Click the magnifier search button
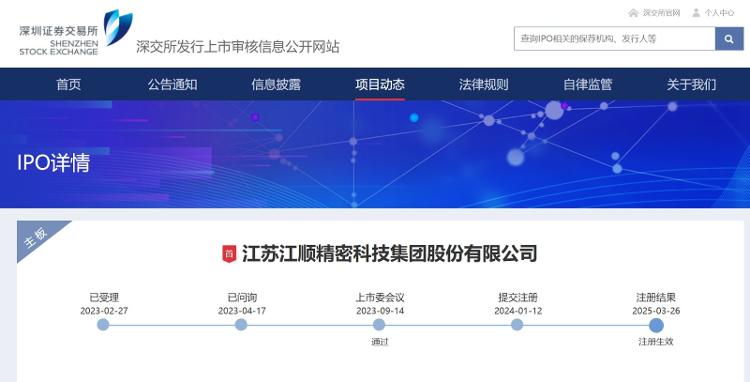750x382 pixels. tap(729, 39)
